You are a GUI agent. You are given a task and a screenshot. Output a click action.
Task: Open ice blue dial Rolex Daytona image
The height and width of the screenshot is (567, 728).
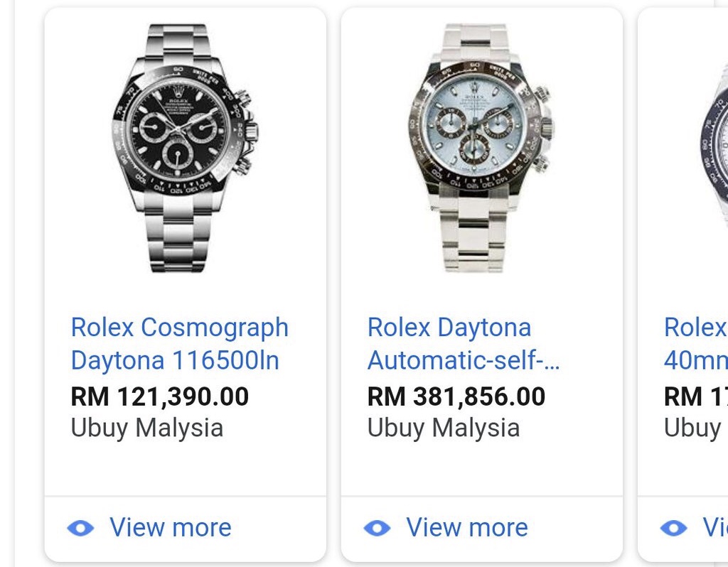point(481,148)
